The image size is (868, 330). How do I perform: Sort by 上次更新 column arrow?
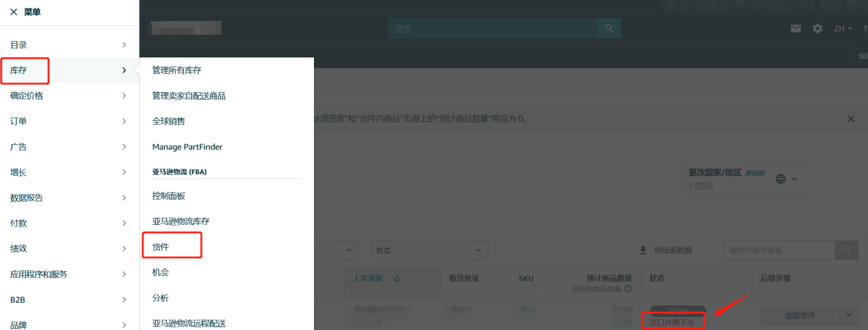(x=397, y=278)
